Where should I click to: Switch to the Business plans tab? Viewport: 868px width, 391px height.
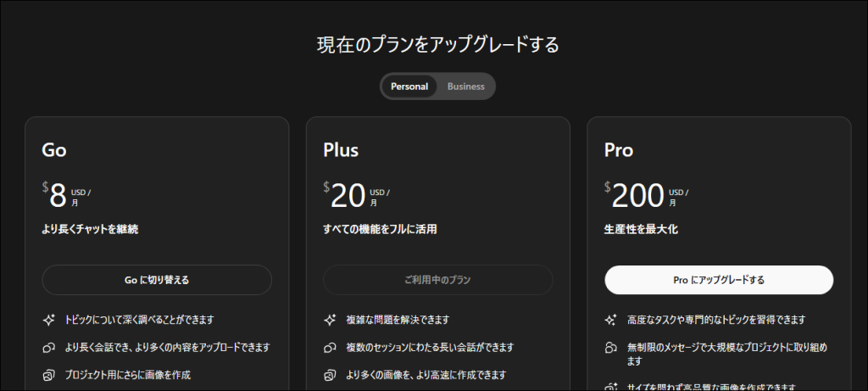tap(465, 87)
